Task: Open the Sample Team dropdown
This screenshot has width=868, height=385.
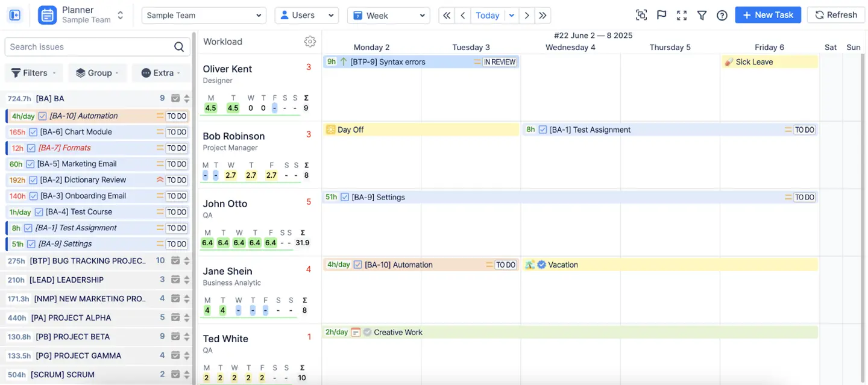Action: click(203, 15)
